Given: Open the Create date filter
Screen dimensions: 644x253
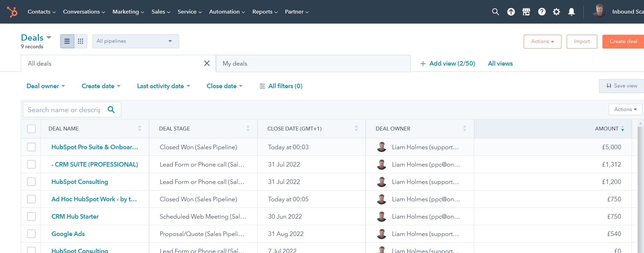Looking at the screenshot, I should pyautogui.click(x=101, y=86).
